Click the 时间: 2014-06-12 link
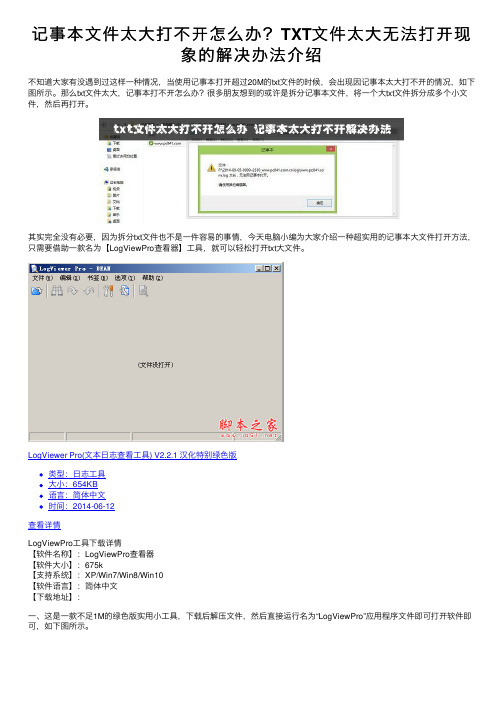Image resolution: width=504 pixels, height=713 pixels. point(81,506)
